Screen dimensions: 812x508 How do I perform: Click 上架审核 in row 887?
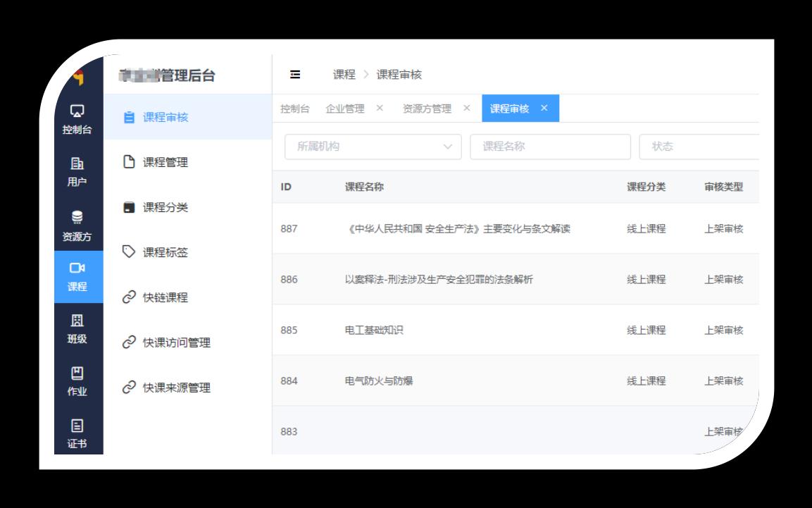(x=723, y=229)
